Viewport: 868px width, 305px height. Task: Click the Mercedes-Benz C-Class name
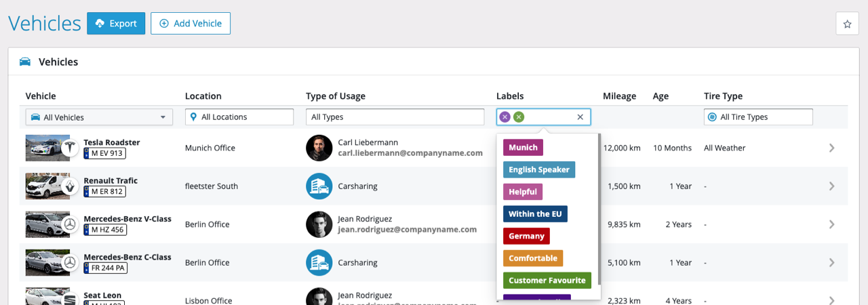(x=127, y=257)
